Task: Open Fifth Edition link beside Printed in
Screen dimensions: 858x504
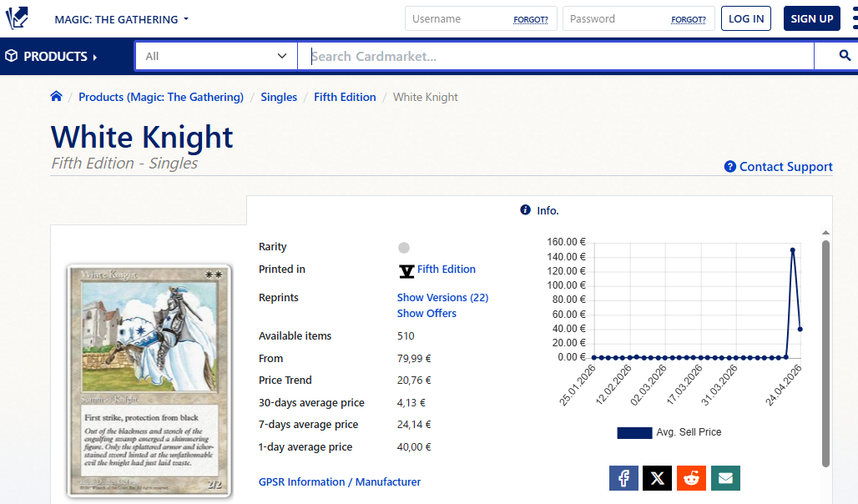Action: [446, 270]
